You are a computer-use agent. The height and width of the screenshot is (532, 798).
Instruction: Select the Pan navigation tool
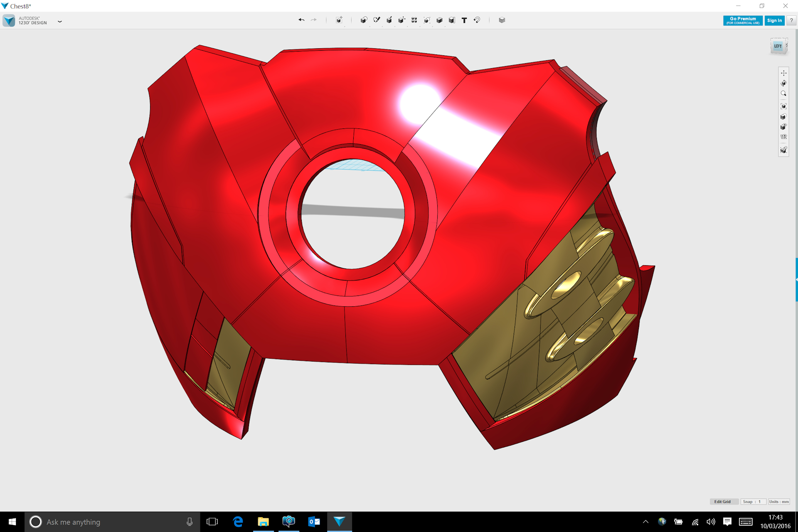(783, 73)
